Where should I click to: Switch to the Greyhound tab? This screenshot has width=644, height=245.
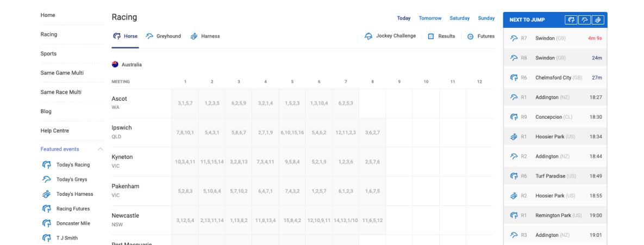click(x=163, y=36)
